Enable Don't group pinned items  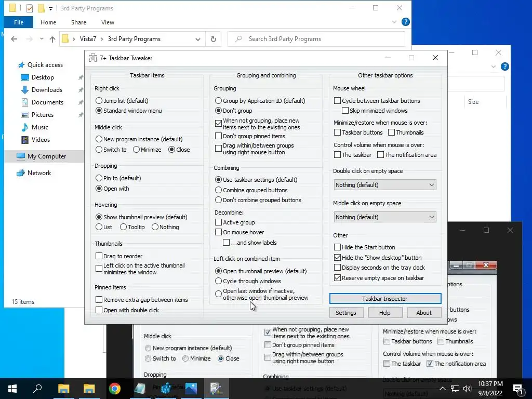219,137
